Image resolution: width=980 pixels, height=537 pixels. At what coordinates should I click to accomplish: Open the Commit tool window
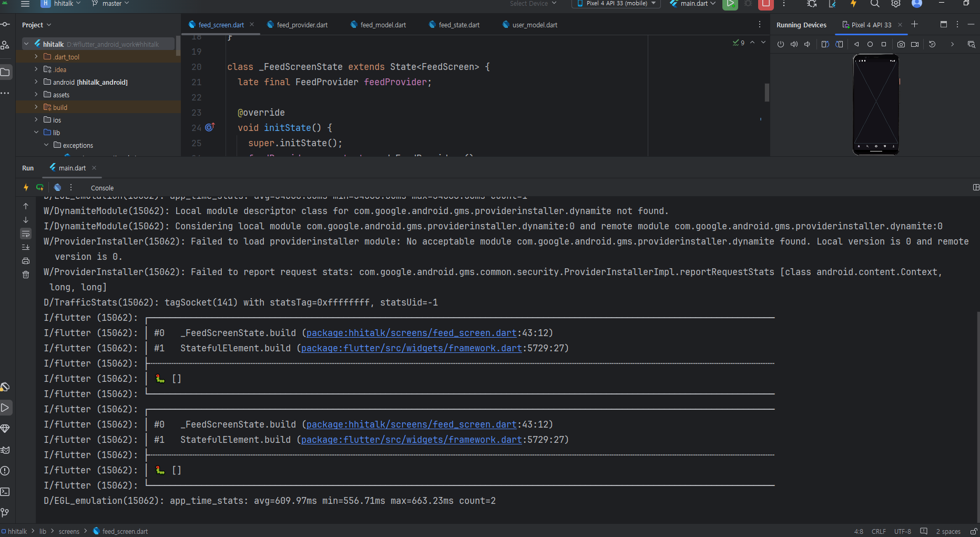[5, 24]
